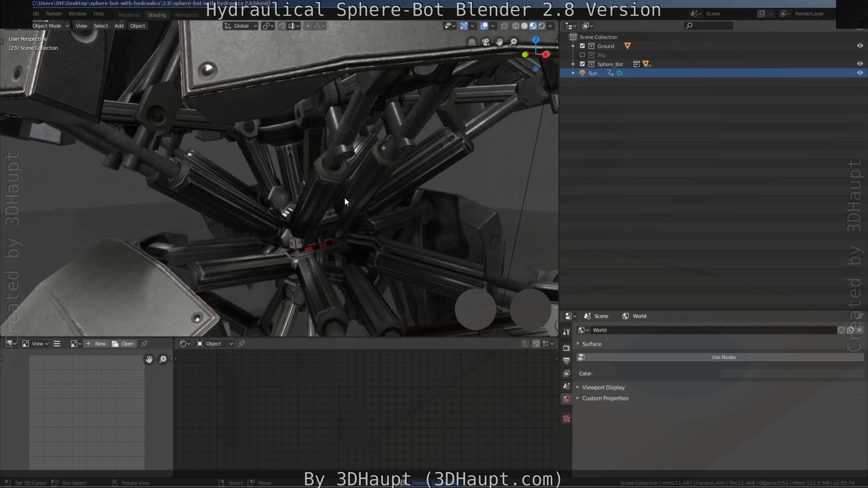Open viewport shading options arrow
The height and width of the screenshot is (488, 868).
point(550,26)
